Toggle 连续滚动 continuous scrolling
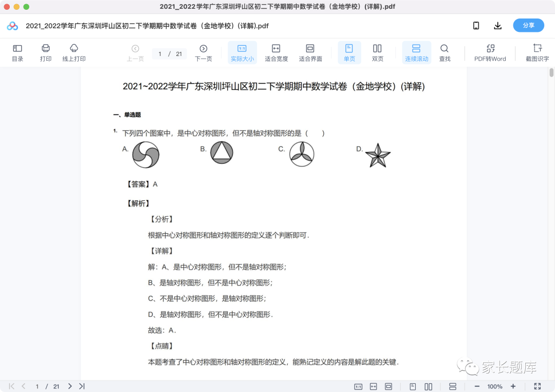 coord(417,53)
